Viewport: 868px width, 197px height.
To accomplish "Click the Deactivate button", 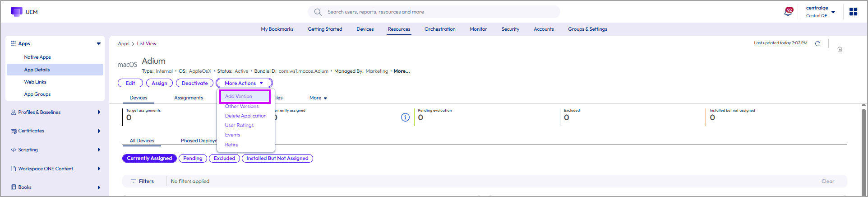I will coord(195,83).
